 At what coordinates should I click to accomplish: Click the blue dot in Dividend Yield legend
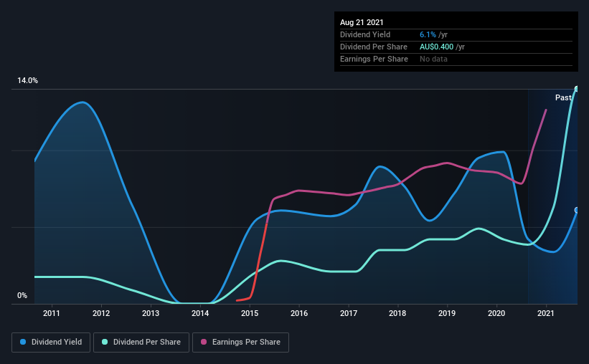(x=23, y=342)
